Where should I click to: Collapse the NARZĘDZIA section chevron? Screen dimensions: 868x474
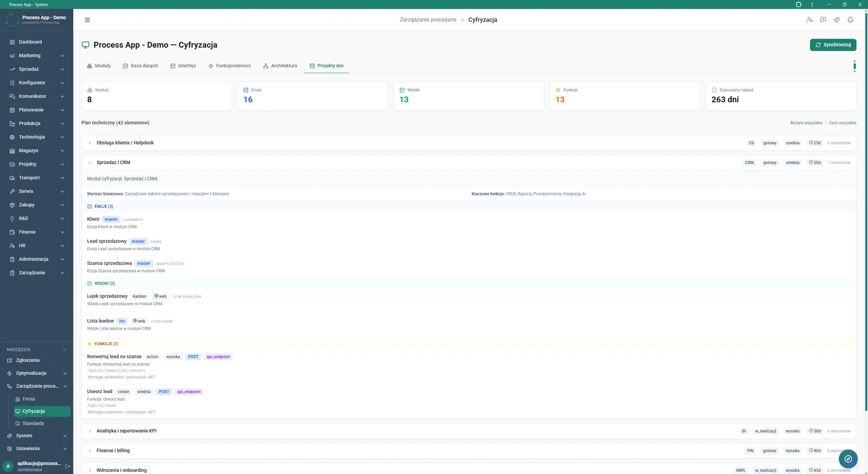coord(64,350)
